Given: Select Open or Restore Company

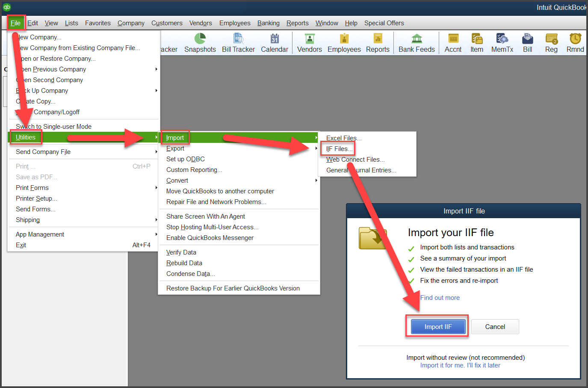Looking at the screenshot, I should pyautogui.click(x=83, y=59).
